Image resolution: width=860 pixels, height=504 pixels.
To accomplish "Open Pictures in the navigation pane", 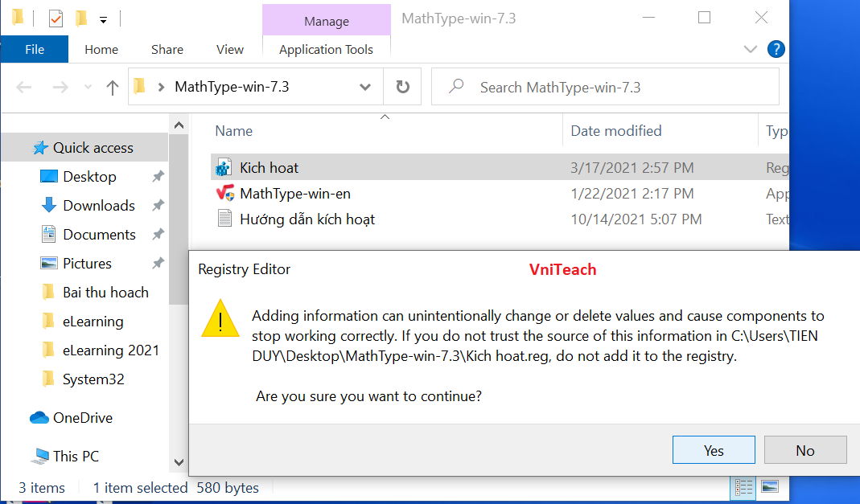I will click(x=87, y=264).
